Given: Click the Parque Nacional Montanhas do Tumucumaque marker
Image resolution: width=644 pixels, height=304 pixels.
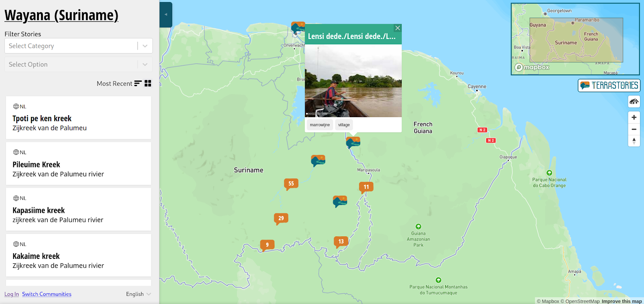Looking at the screenshot, I should tap(438, 280).
